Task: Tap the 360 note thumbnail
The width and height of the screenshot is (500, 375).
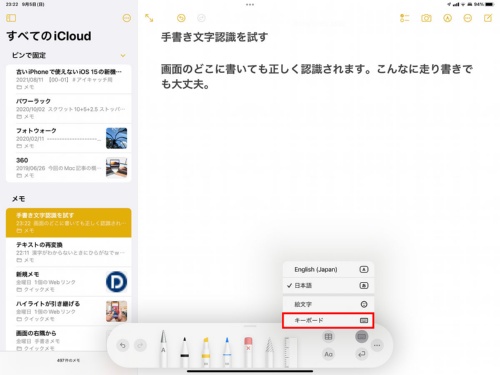Action: pyautogui.click(x=116, y=168)
